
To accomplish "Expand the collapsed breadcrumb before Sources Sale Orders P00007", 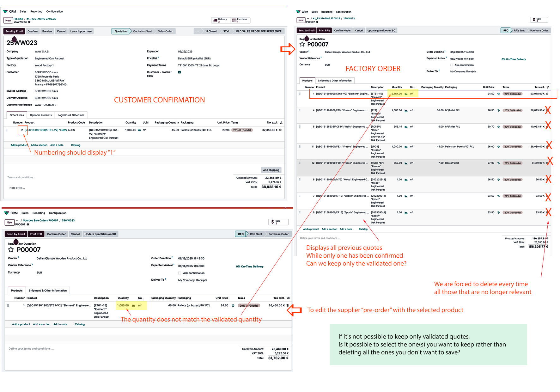I will (17, 221).
